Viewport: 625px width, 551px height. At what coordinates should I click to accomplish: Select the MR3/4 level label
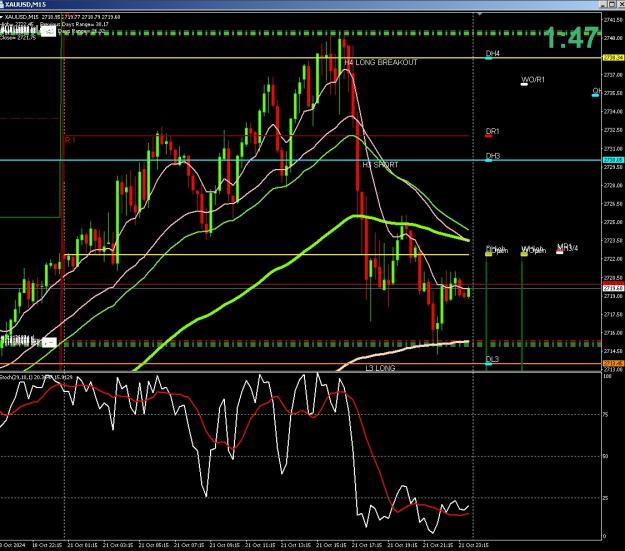(567, 248)
